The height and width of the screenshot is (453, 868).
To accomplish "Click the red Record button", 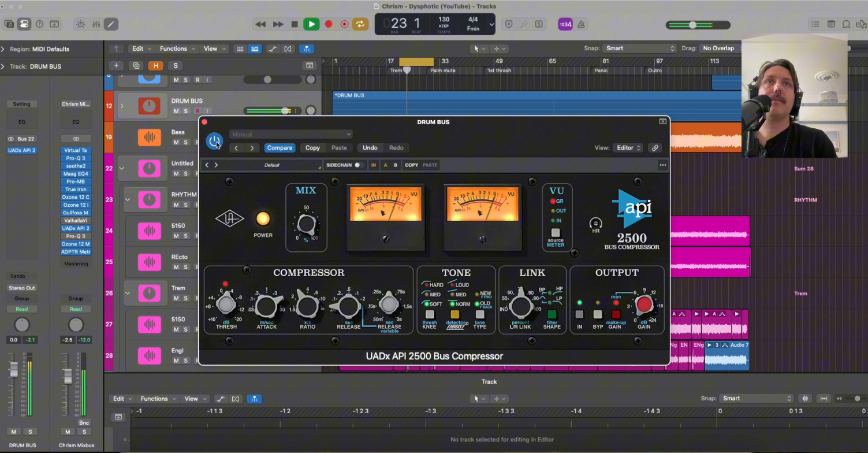I will [x=329, y=24].
